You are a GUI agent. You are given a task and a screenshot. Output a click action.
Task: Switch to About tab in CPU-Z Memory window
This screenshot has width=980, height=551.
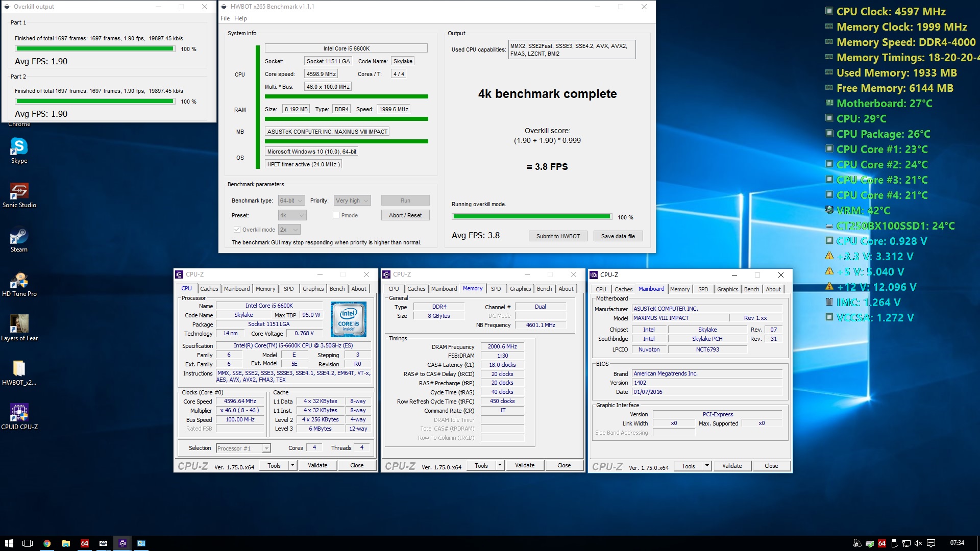[566, 289]
